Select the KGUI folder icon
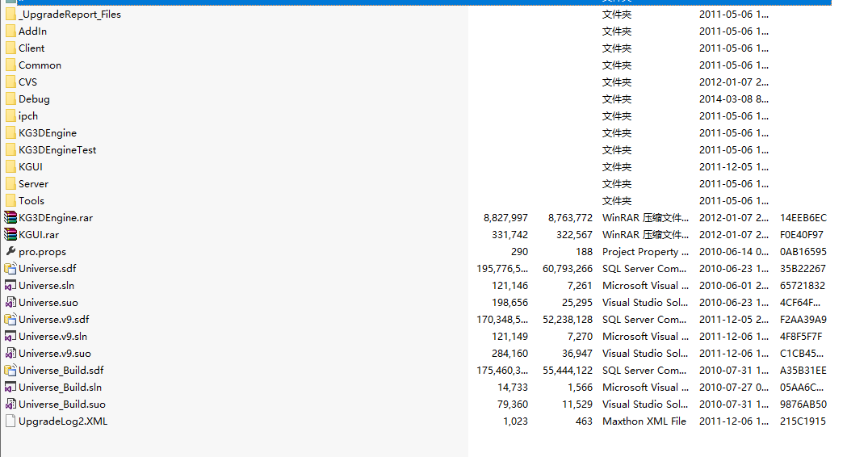 pos(10,167)
